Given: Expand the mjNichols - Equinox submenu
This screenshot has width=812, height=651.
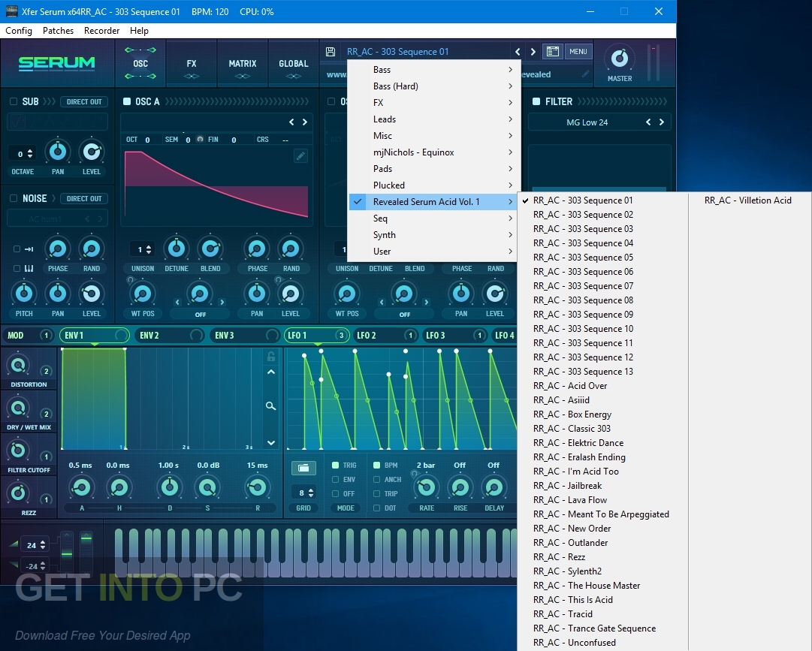Looking at the screenshot, I should click(433, 152).
